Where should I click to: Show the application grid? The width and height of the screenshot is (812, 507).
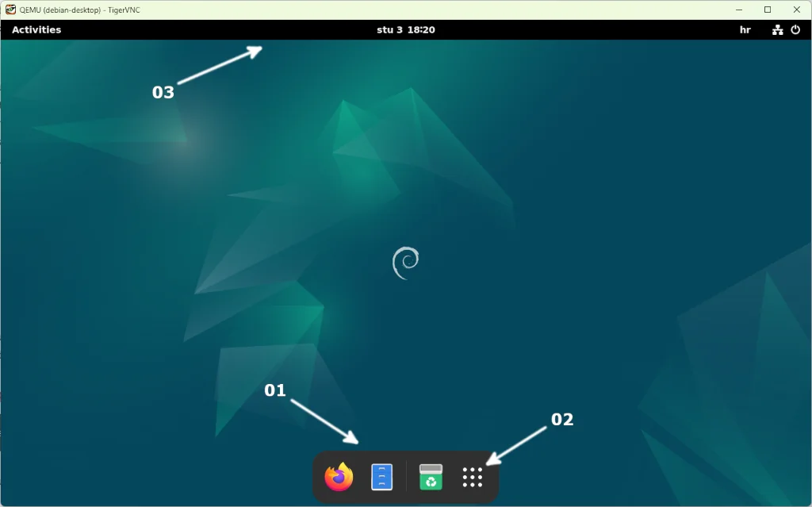(x=473, y=478)
